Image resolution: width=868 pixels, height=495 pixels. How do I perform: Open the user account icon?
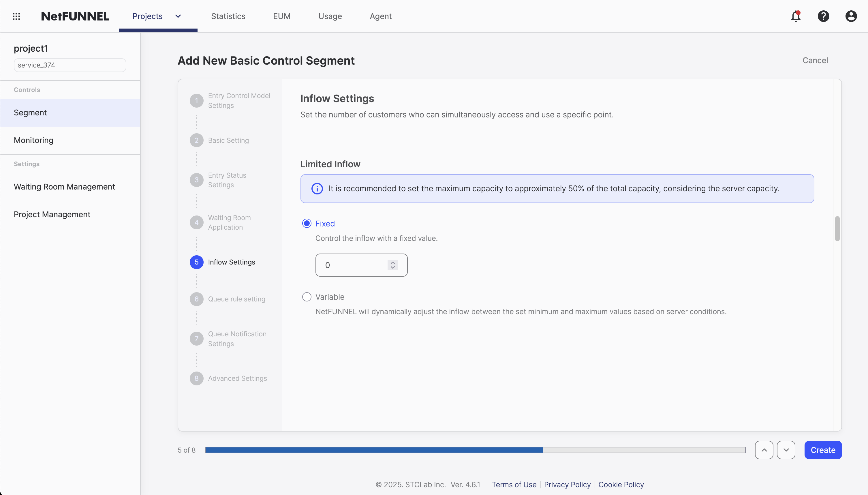click(x=851, y=16)
